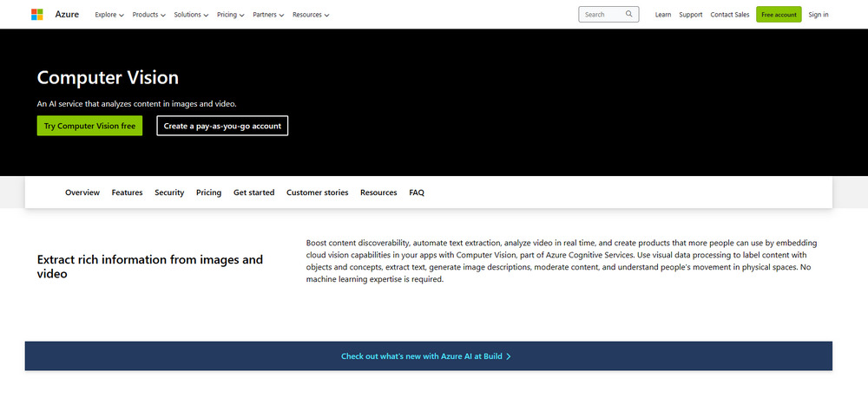The image size is (868, 404).
Task: Click Try Computer Vision free button
Action: (89, 126)
